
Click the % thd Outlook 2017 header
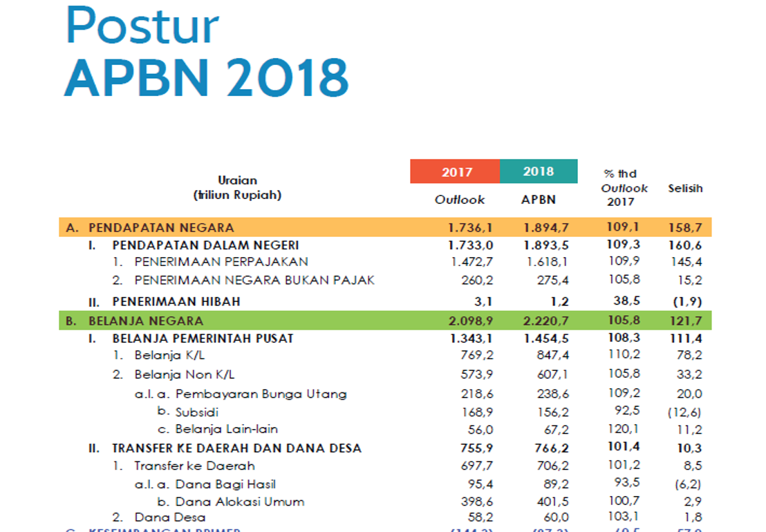pos(624,187)
